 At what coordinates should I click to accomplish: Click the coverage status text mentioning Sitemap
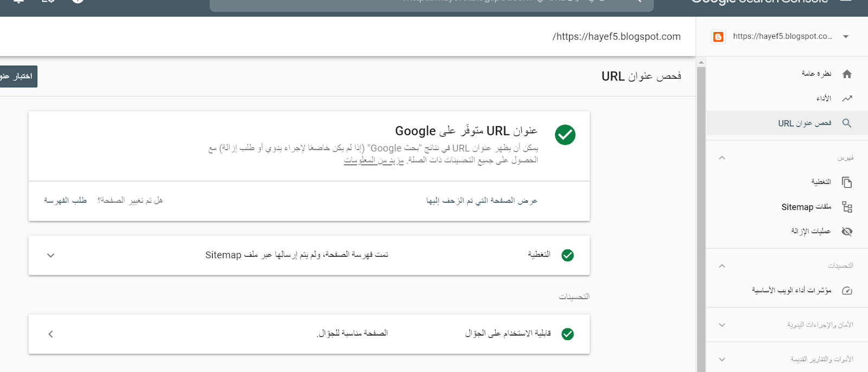(x=297, y=255)
